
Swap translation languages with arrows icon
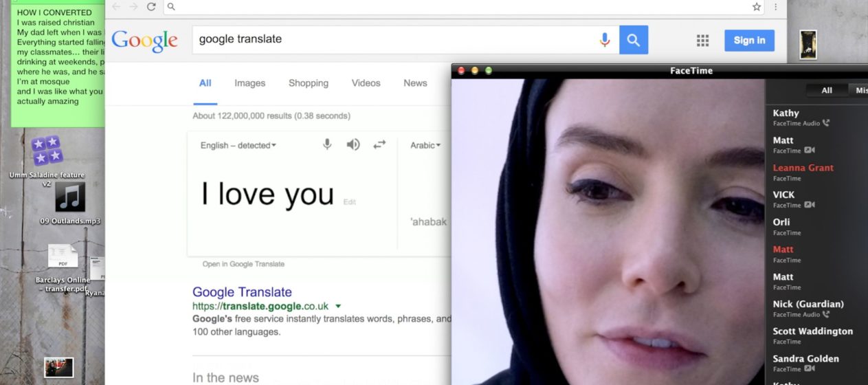[x=379, y=145]
